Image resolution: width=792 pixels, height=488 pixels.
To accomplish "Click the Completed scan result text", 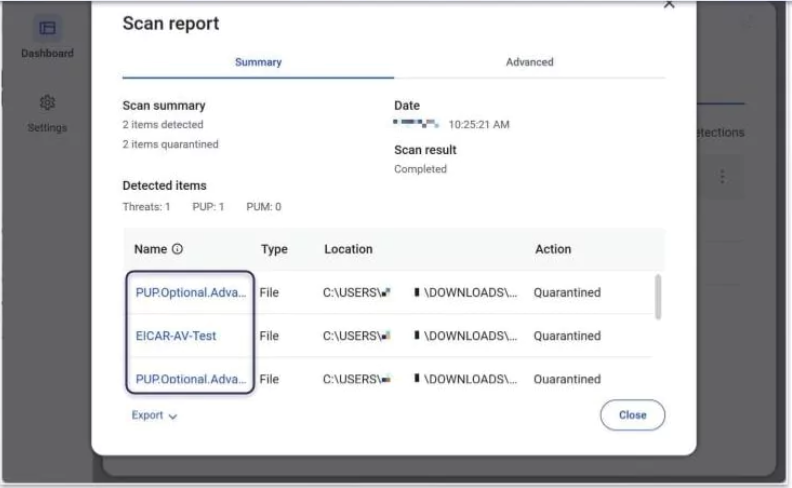I will (420, 169).
